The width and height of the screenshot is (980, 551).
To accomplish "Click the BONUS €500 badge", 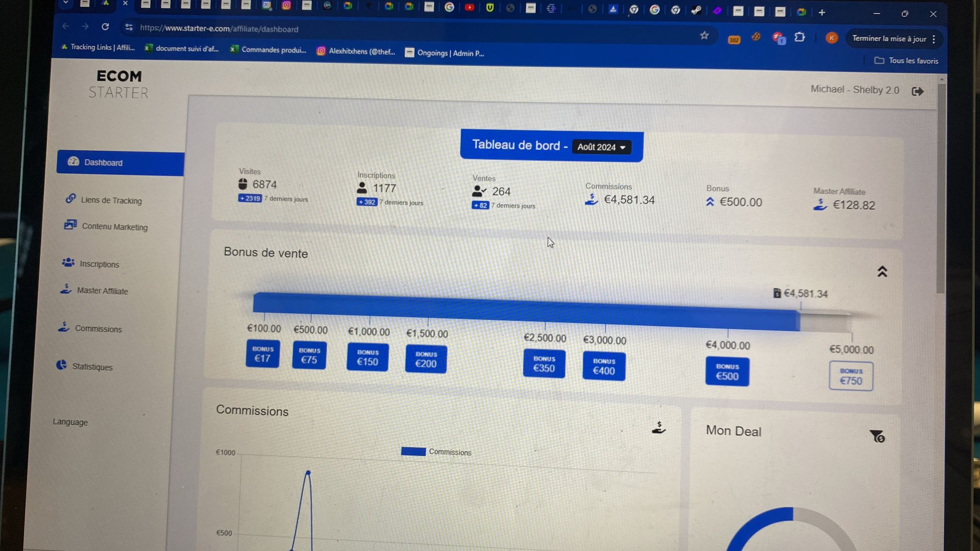I will (727, 372).
